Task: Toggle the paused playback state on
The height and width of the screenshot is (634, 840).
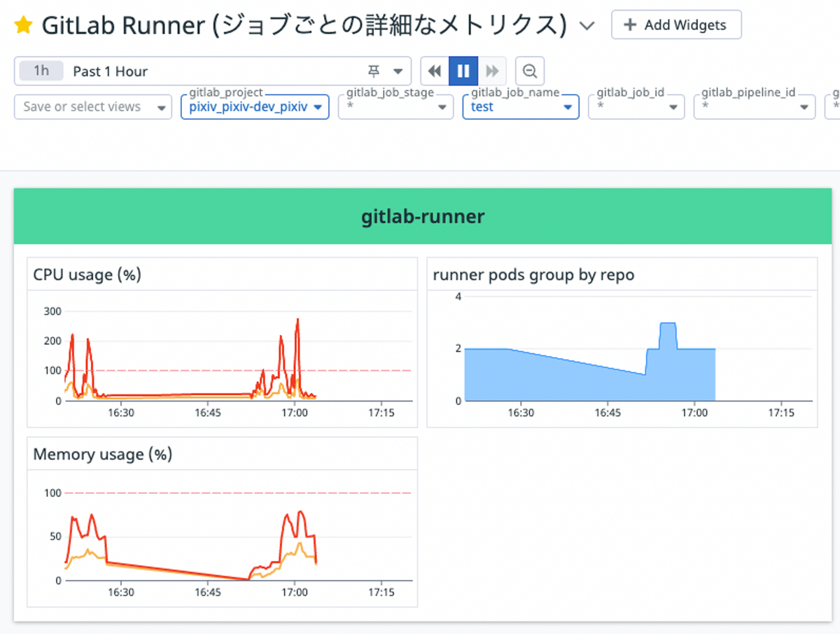Action: [x=463, y=71]
